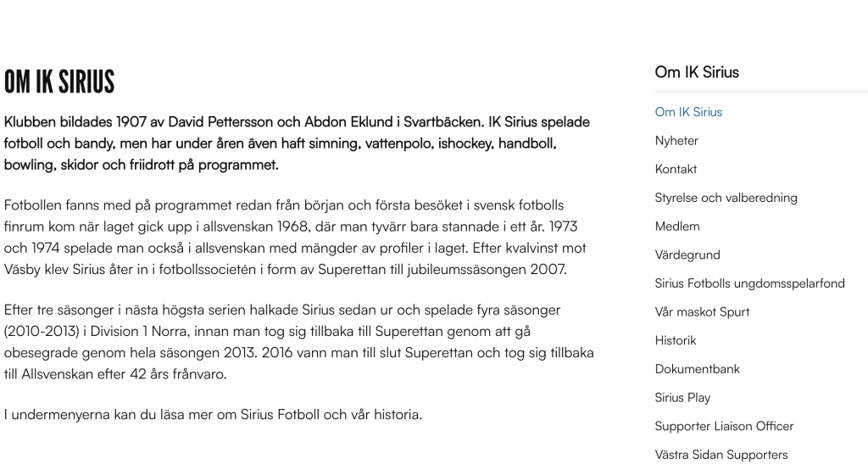868x470 pixels.
Task: Open the Nyheter page
Action: [676, 141]
